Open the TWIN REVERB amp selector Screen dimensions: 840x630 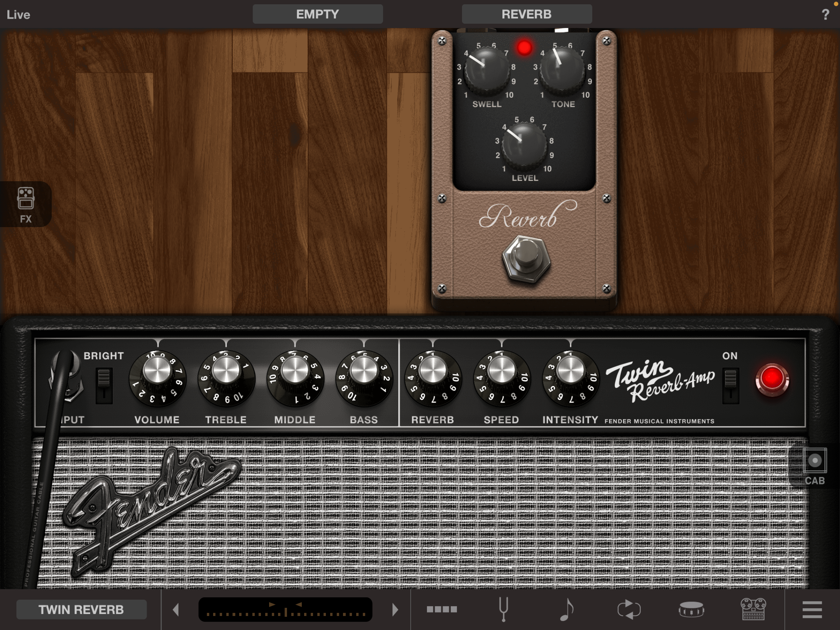81,609
